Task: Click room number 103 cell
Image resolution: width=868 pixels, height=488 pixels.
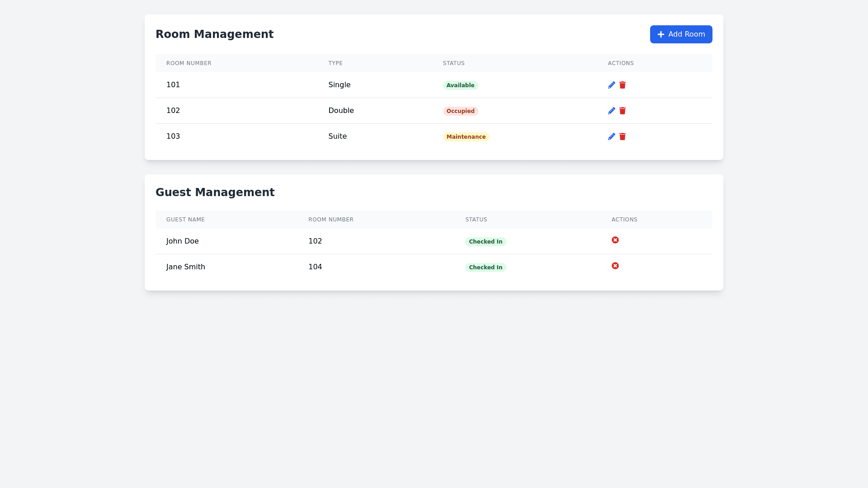Action: click(173, 136)
